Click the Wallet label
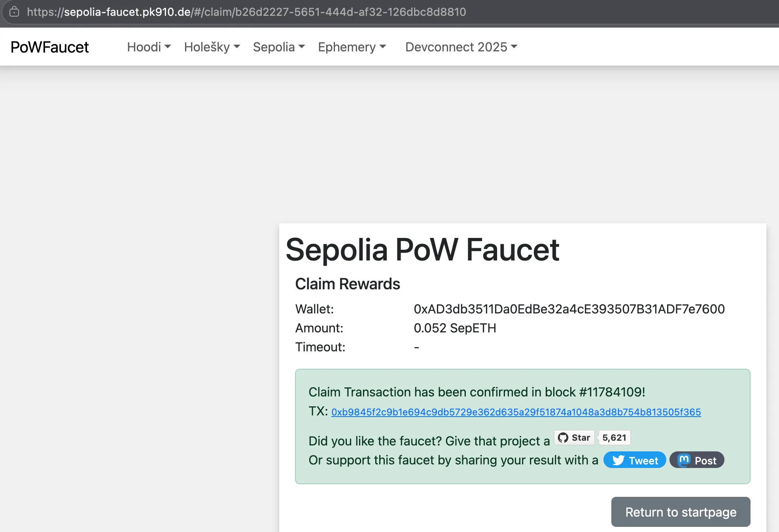The height and width of the screenshot is (532, 779). click(x=314, y=309)
